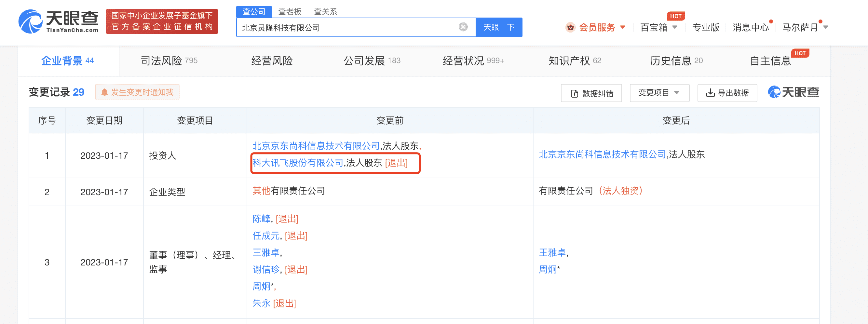The height and width of the screenshot is (324, 868).
Task: Expand the 变更项目 filter dropdown
Action: pyautogui.click(x=659, y=93)
